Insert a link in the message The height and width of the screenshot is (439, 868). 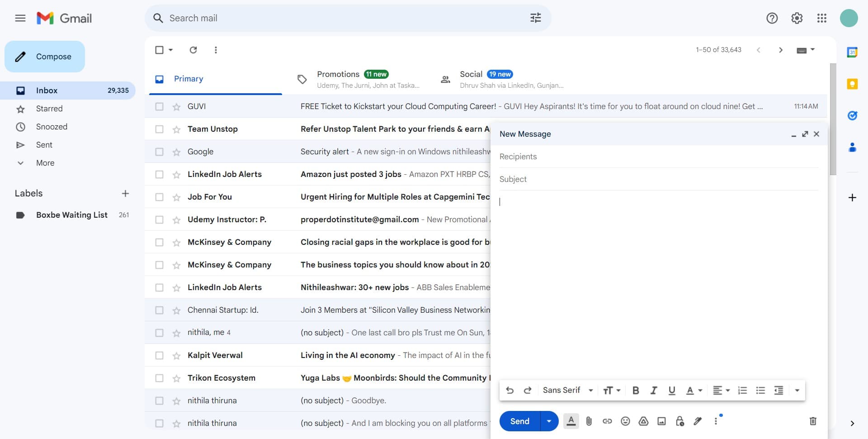coord(607,421)
